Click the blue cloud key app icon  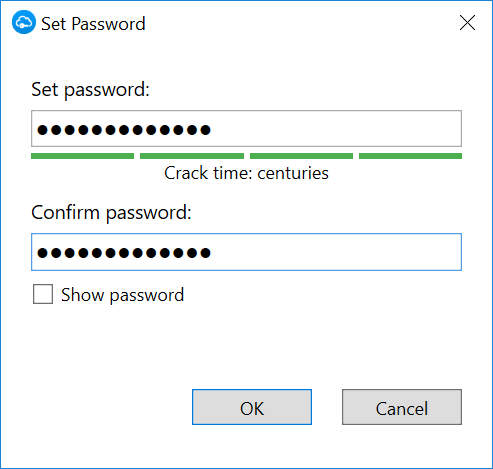[24, 22]
